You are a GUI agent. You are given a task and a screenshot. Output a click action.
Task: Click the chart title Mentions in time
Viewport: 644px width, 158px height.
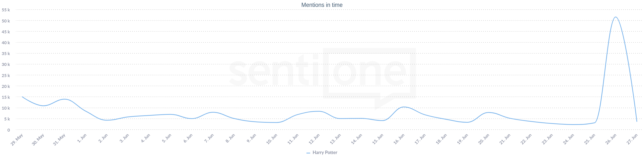[322, 5]
